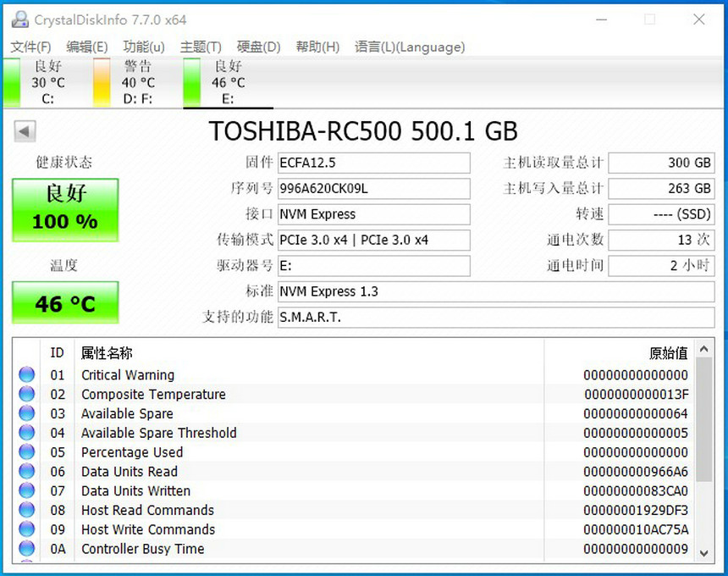The image size is (728, 576).
Task: Click the blue status icon for Percentage Used
Action: 25,452
